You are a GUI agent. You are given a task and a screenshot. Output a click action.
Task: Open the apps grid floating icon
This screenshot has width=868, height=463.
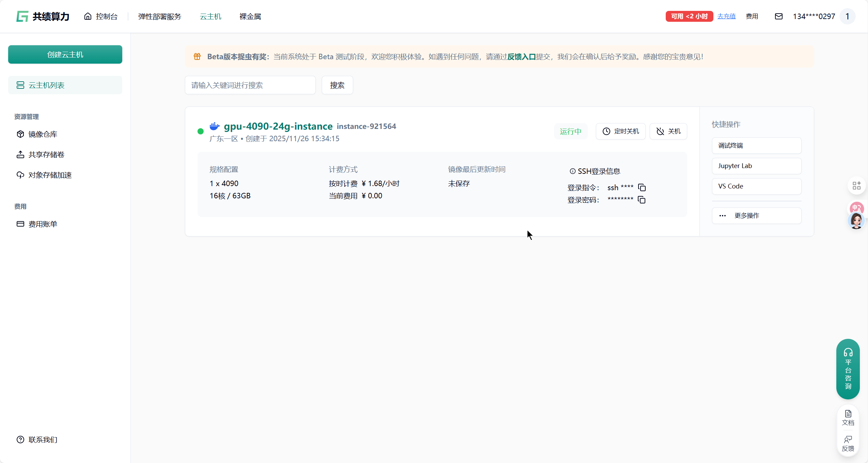[856, 185]
